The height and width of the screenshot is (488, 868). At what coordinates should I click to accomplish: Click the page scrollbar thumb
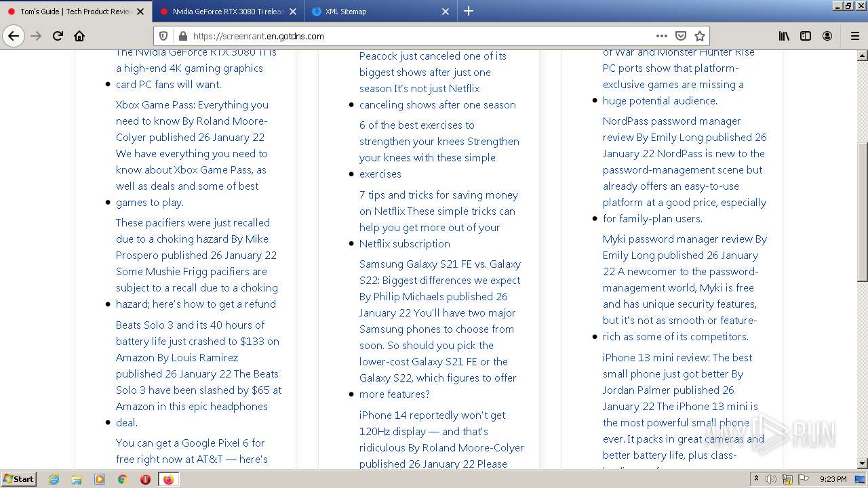coord(863,211)
